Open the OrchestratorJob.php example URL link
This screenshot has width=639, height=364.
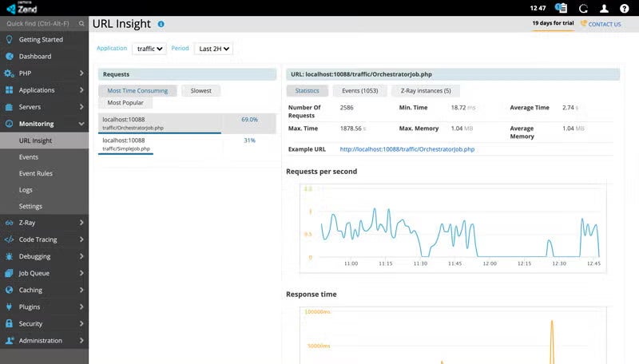point(407,149)
